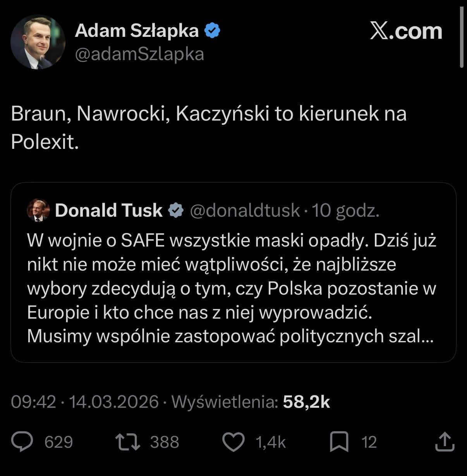The height and width of the screenshot is (476, 467).
Task: Click the 629 replies count
Action: coord(58,442)
